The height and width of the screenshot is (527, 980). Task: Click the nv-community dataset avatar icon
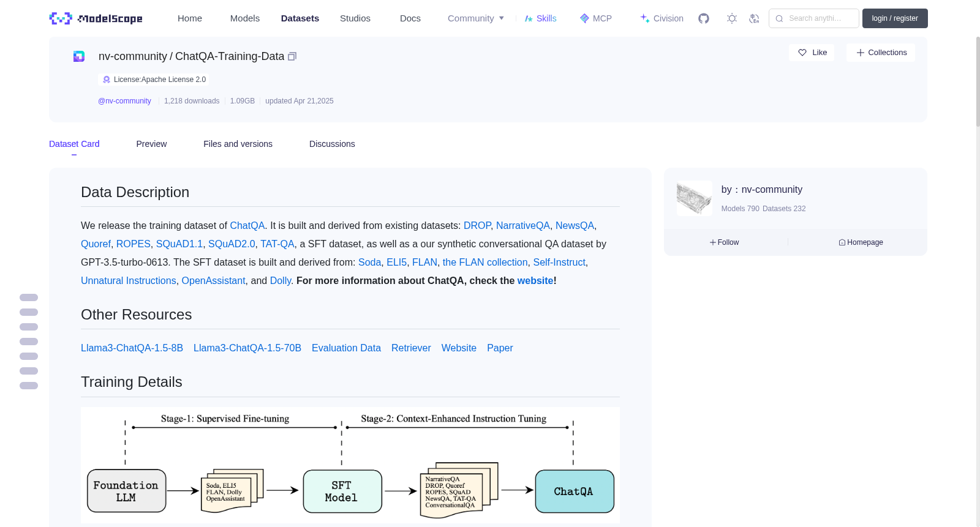79,56
